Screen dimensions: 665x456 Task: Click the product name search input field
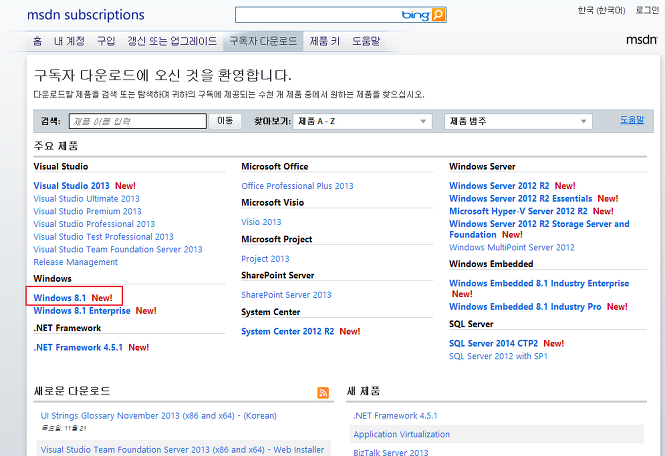[138, 121]
